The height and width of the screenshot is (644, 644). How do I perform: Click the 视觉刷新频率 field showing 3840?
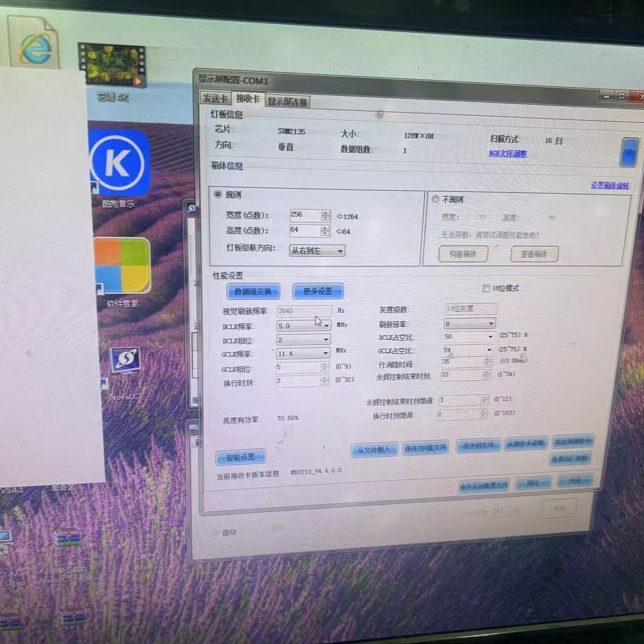point(304,311)
